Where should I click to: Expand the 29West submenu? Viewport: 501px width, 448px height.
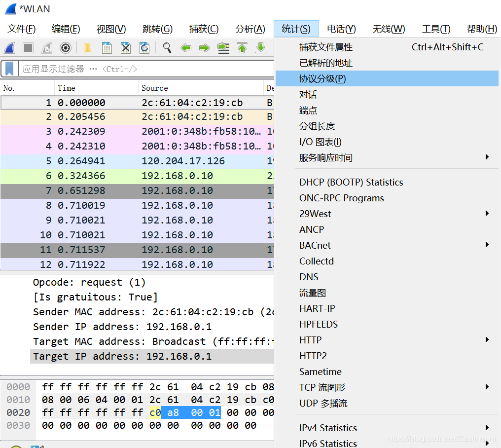(387, 214)
